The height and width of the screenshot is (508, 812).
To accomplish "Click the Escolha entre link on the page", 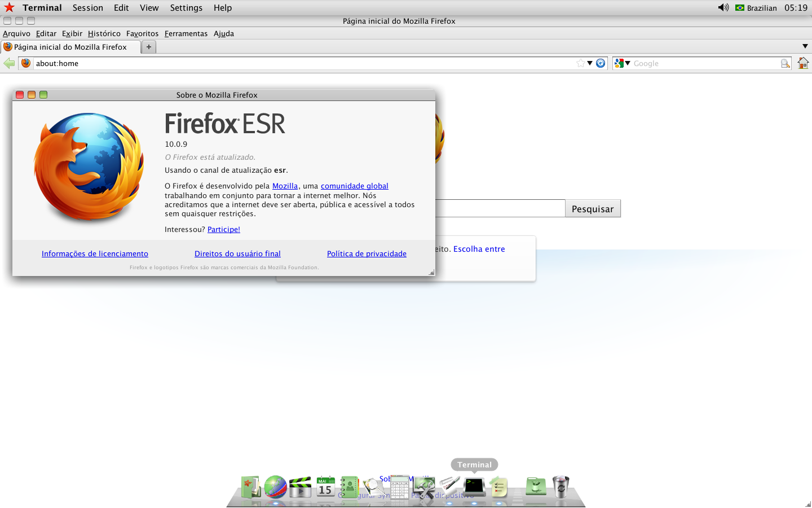I will pos(479,249).
